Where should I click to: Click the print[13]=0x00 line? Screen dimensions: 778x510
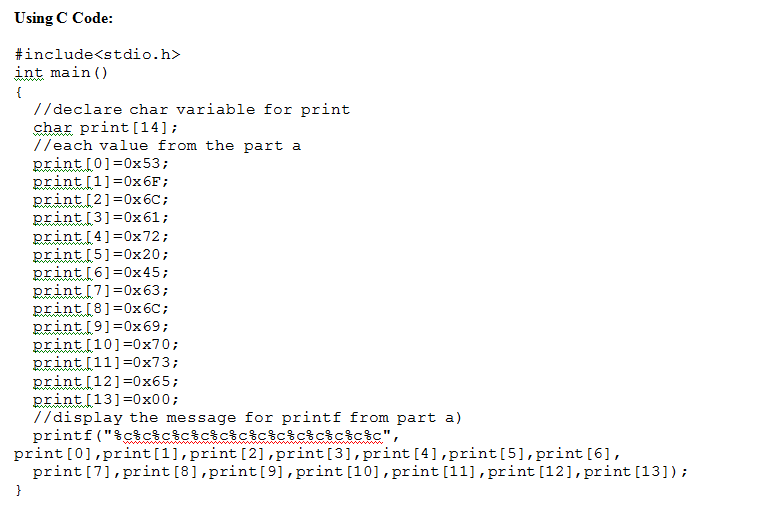pos(106,400)
